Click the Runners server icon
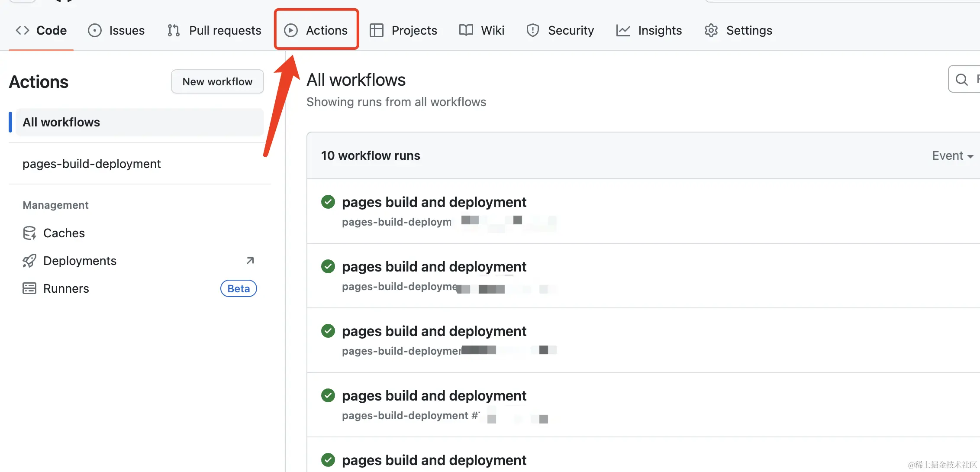 [29, 288]
